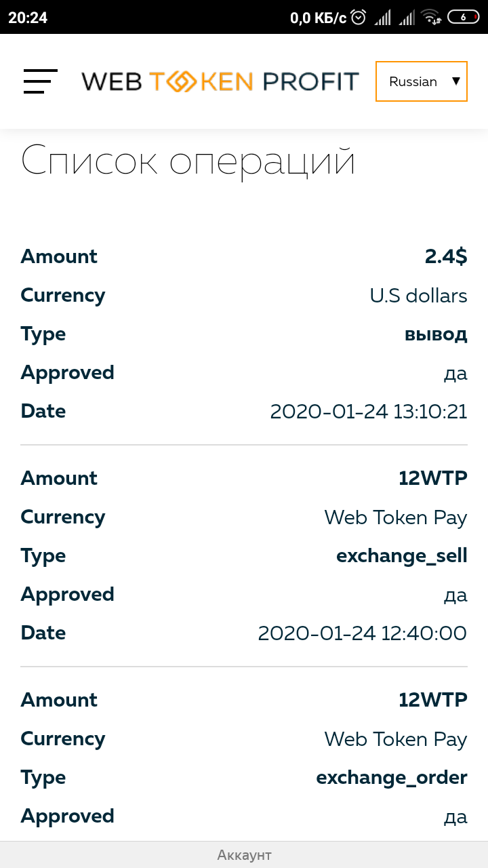Select the 2.4$ amount value

click(446, 256)
